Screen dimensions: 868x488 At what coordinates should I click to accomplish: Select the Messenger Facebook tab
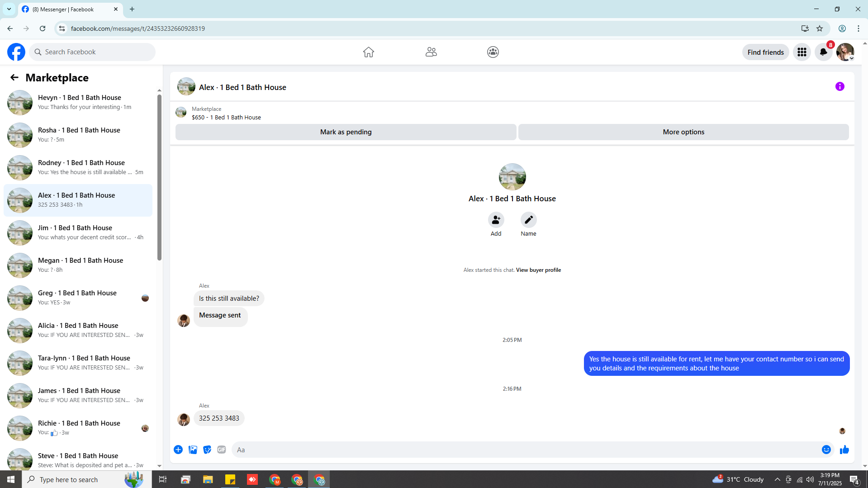[x=71, y=9]
